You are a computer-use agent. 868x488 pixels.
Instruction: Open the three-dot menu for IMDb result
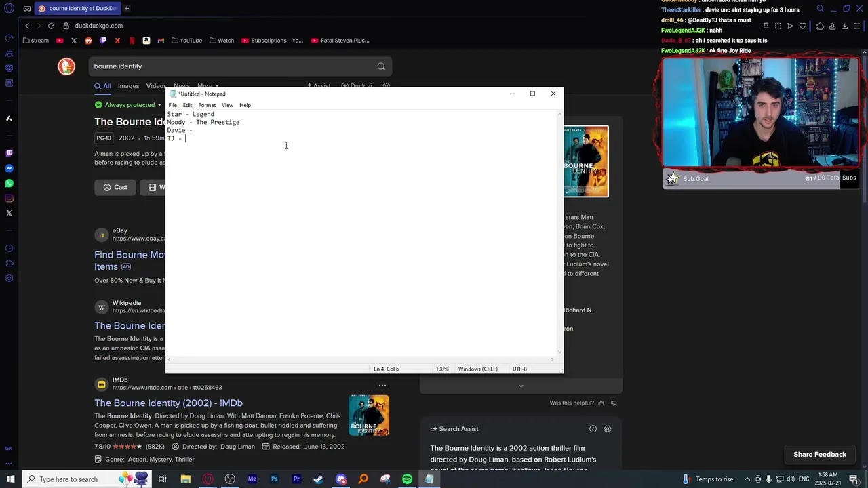[382, 386]
